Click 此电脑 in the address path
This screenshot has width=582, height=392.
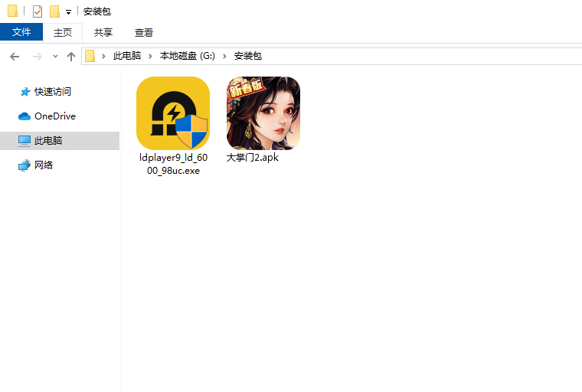(127, 56)
